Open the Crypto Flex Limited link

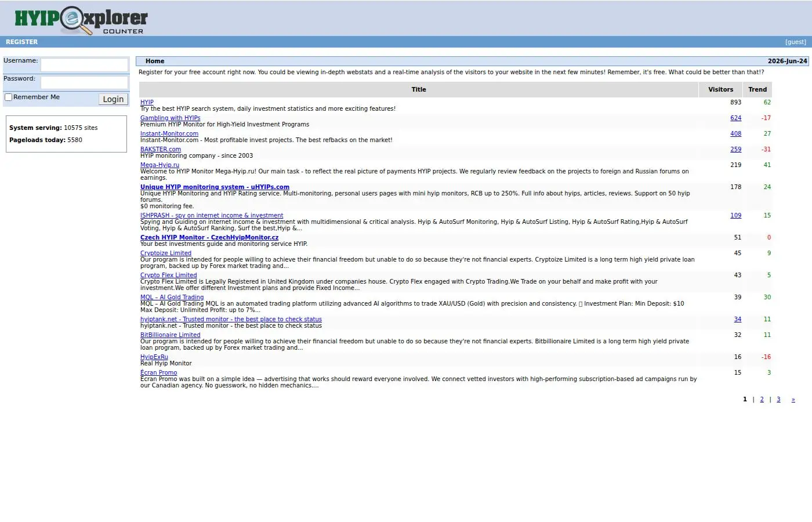(x=169, y=275)
